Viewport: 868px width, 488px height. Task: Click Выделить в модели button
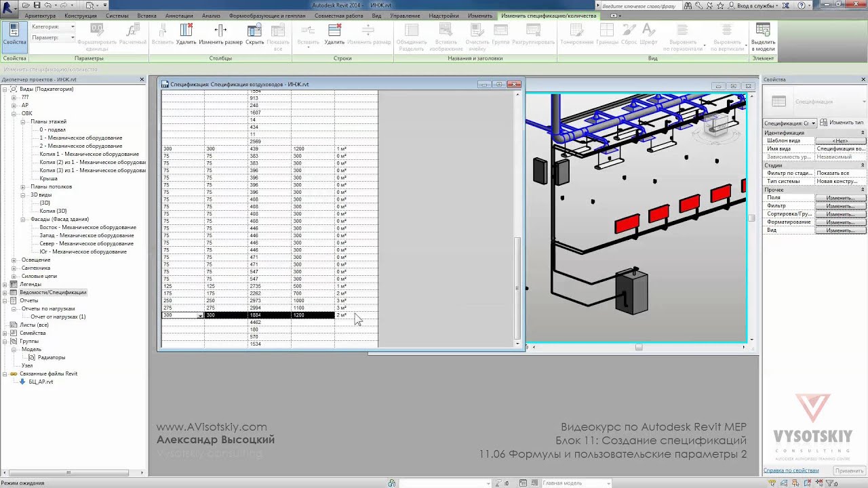pyautogui.click(x=763, y=37)
